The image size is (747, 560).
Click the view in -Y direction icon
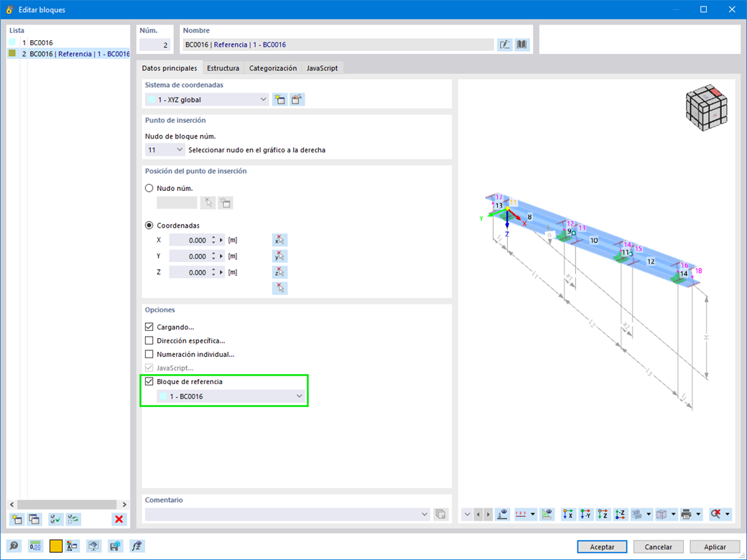(x=585, y=514)
